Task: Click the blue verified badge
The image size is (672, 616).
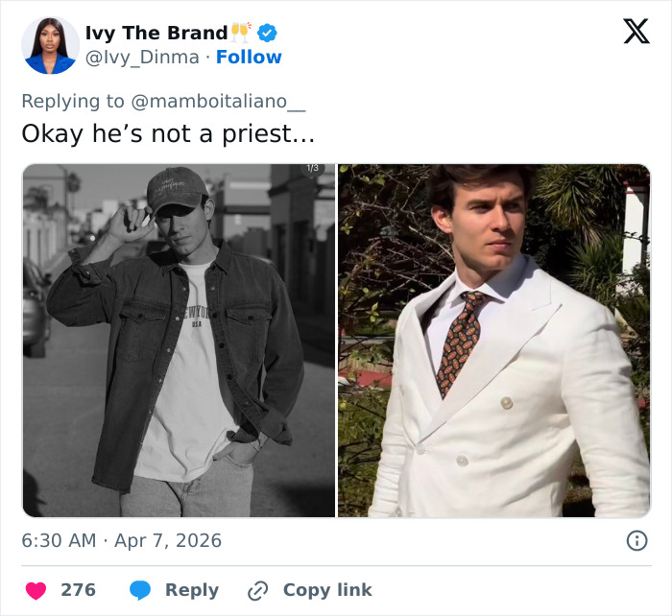Action: click(x=268, y=33)
